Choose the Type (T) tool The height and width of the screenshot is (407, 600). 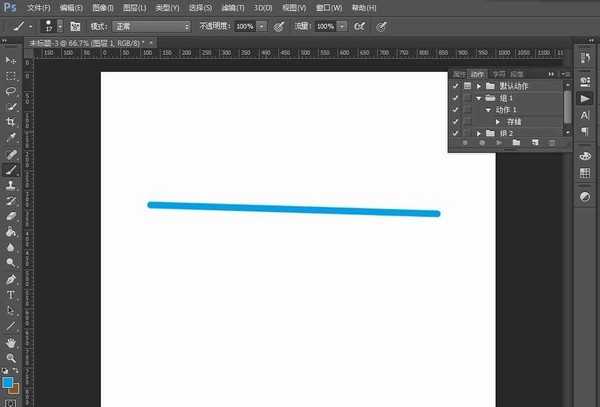coord(11,295)
